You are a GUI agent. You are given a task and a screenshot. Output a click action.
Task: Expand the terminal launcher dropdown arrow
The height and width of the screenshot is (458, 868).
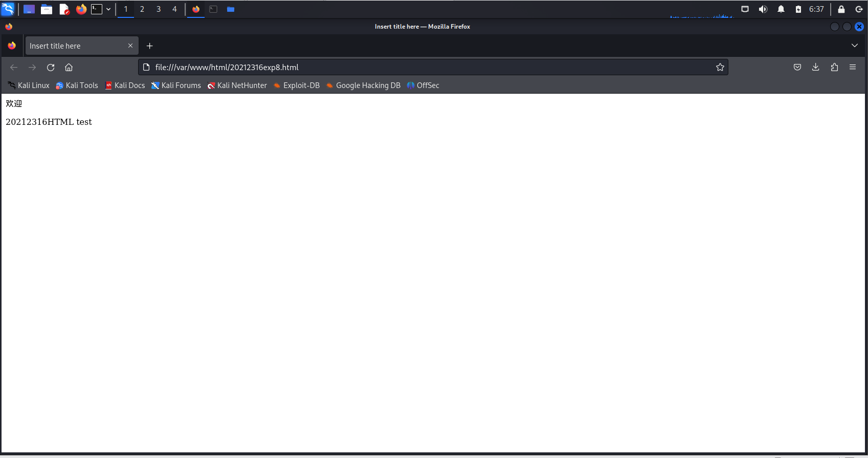pos(108,9)
